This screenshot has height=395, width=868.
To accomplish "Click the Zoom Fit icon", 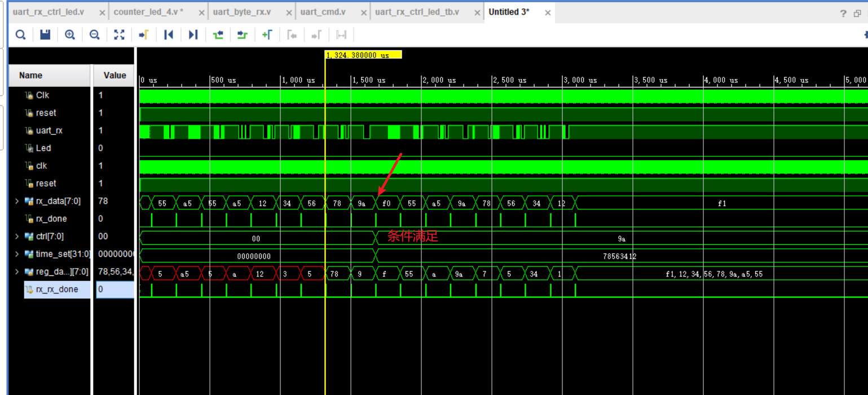I will (x=119, y=35).
